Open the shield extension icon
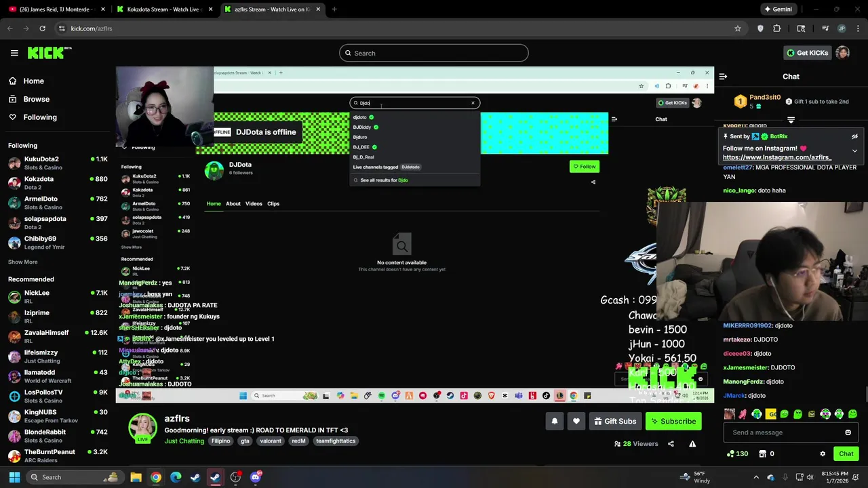Image resolution: width=868 pixels, height=488 pixels. [x=760, y=28]
